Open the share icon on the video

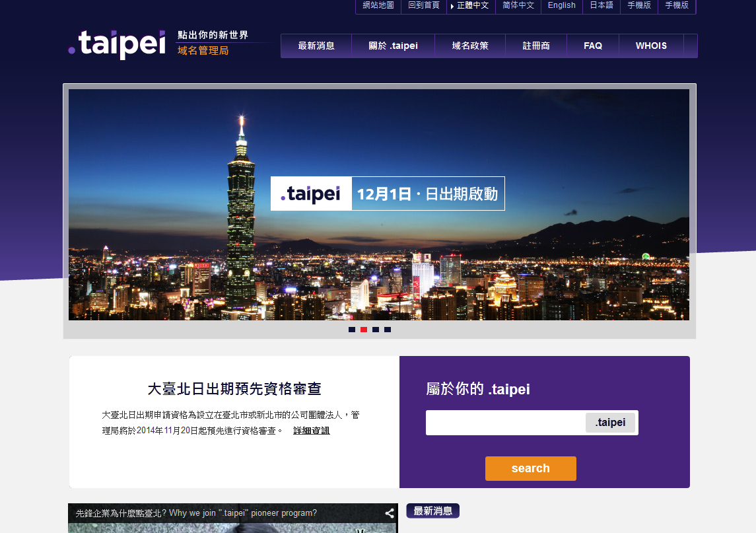pyautogui.click(x=390, y=513)
